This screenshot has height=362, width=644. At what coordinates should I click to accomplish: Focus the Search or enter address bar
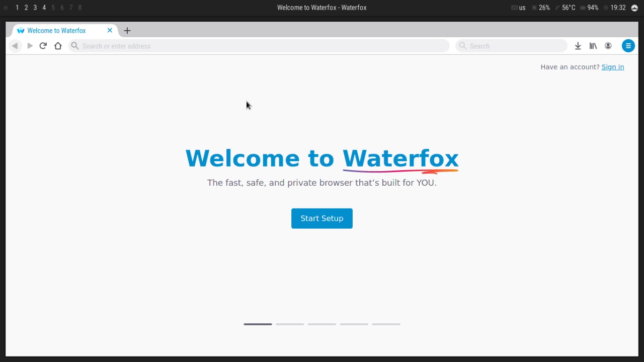259,46
